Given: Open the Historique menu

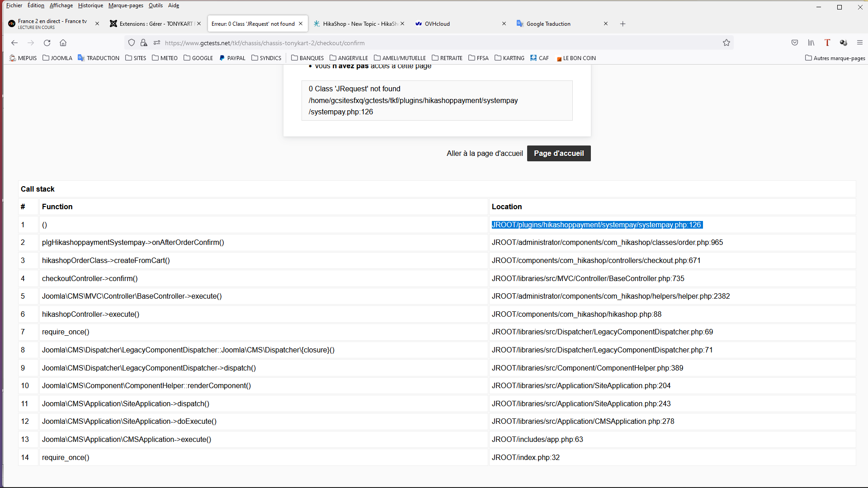Looking at the screenshot, I should pyautogui.click(x=90, y=5).
